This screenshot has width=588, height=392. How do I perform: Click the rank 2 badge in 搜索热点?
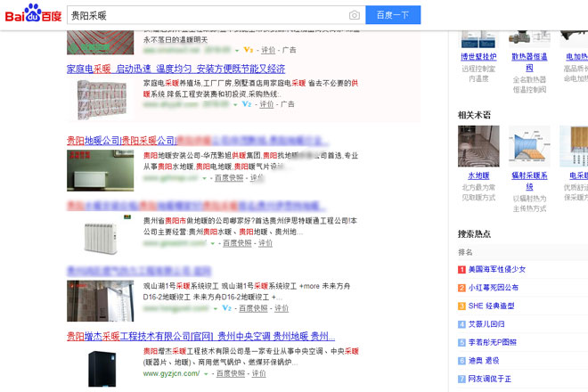(x=461, y=288)
